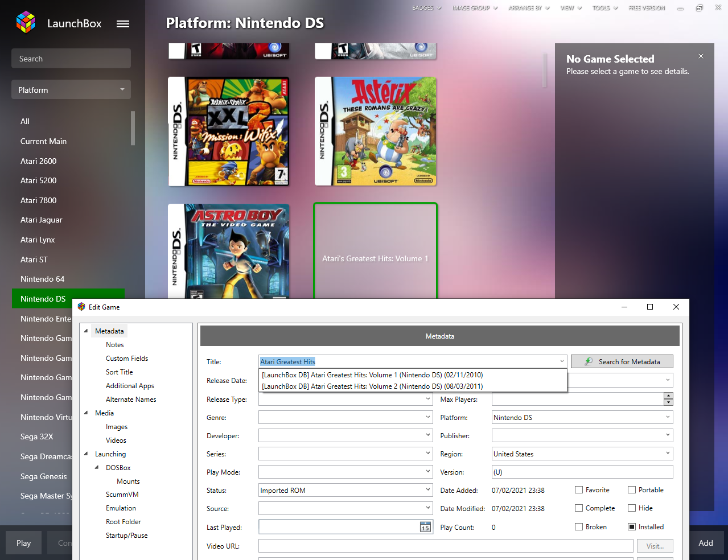Collapse the Launching tree node arrow

pos(86,454)
